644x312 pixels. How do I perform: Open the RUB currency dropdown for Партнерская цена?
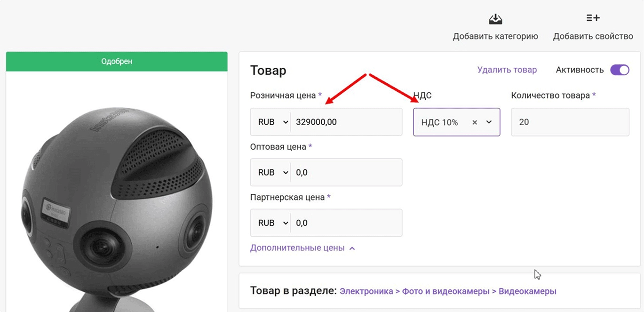(x=270, y=223)
